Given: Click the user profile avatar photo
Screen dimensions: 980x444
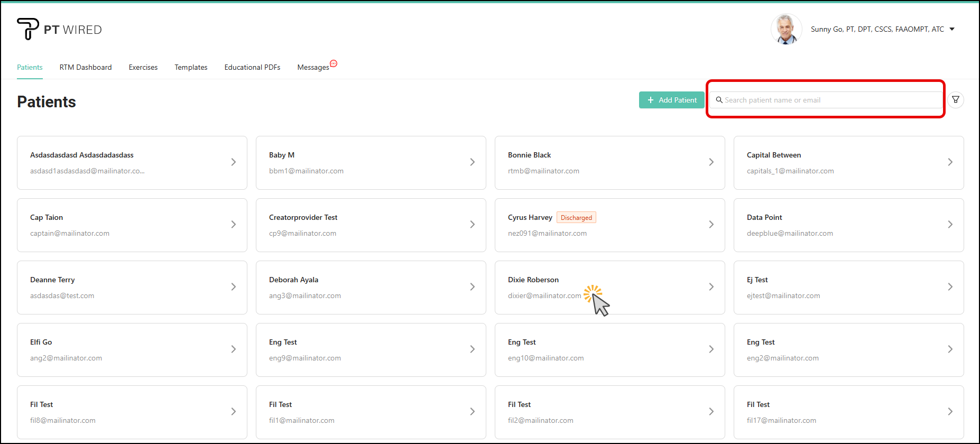Looking at the screenshot, I should tap(786, 29).
